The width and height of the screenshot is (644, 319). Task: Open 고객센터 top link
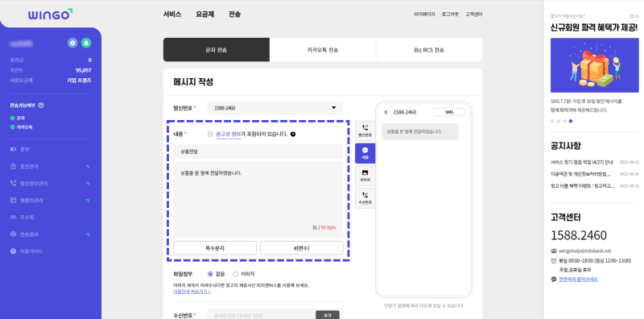coord(473,14)
